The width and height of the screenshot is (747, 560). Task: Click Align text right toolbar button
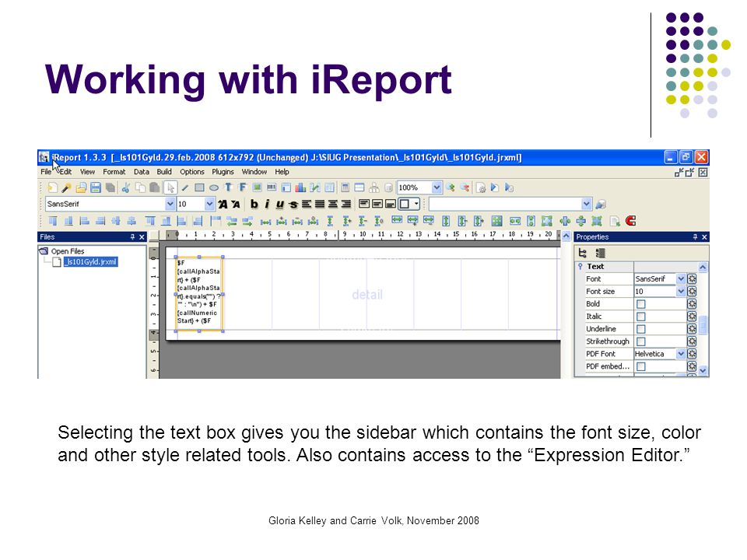pos(346,205)
